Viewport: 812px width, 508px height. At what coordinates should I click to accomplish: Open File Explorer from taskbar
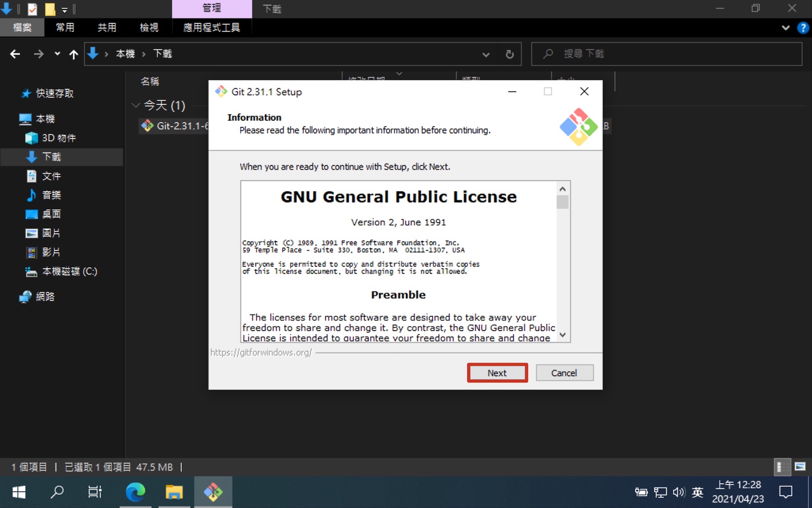point(174,492)
